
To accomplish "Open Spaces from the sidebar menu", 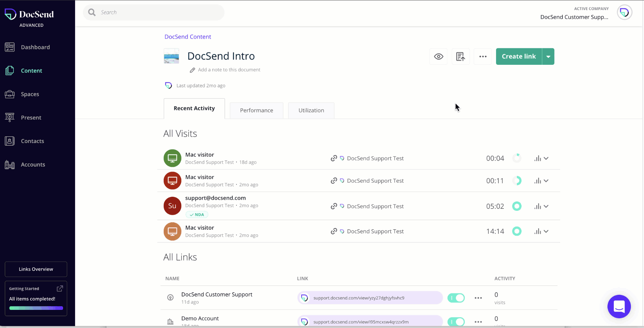I will [30, 94].
